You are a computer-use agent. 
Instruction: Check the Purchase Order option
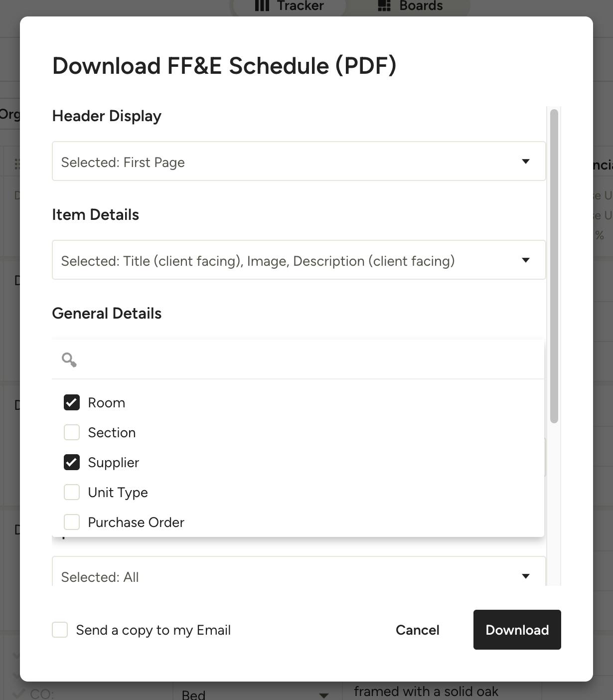[x=72, y=522]
